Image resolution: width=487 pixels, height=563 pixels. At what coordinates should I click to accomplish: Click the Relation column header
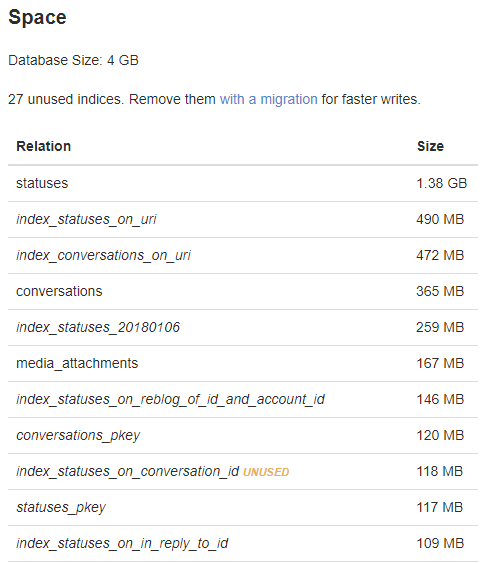click(x=43, y=146)
